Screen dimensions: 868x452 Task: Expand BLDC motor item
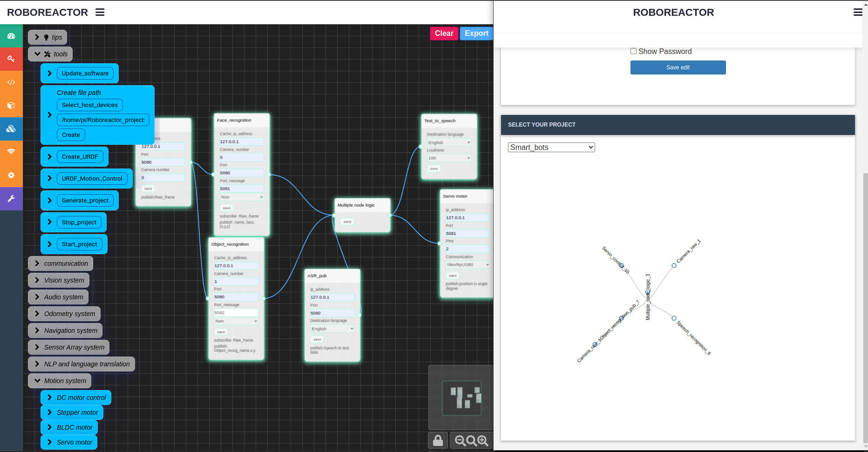click(69, 427)
